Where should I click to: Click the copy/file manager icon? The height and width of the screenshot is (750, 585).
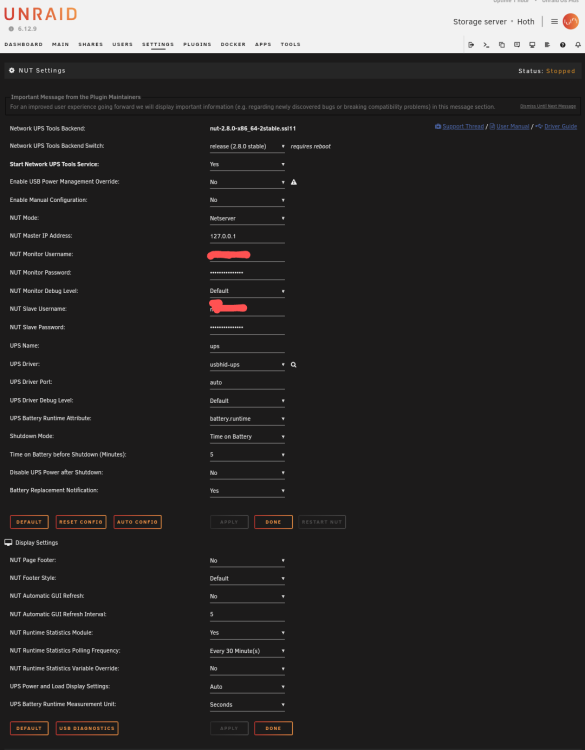[502, 45]
